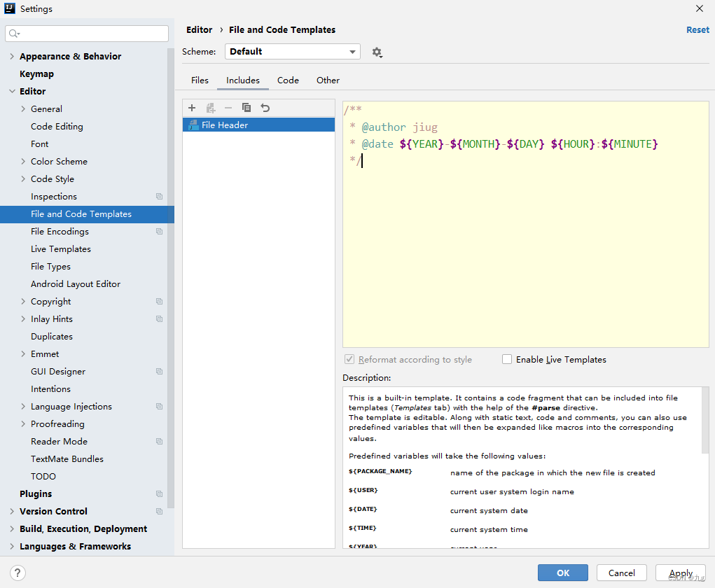Close the Settings dialog
The height and width of the screenshot is (588, 715).
[700, 8]
